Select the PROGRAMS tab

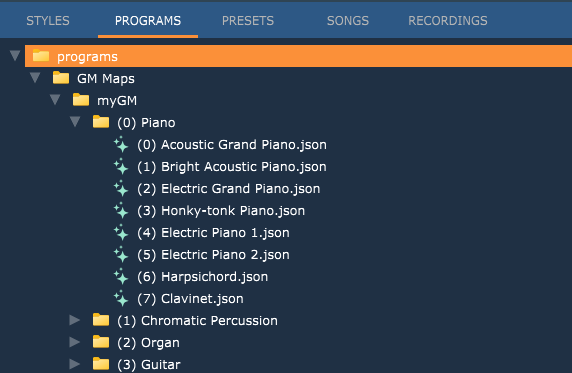coord(148,21)
